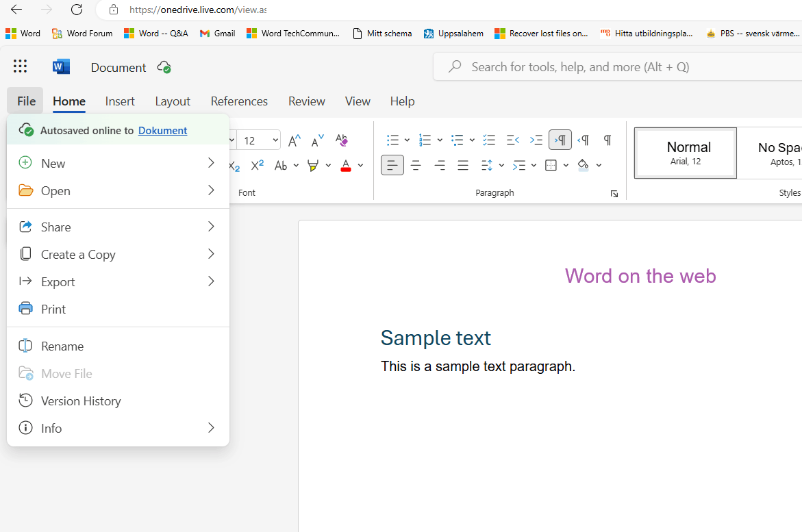Viewport: 802px width, 532px height.
Task: Click the Shrink Font size icon
Action: tap(318, 140)
